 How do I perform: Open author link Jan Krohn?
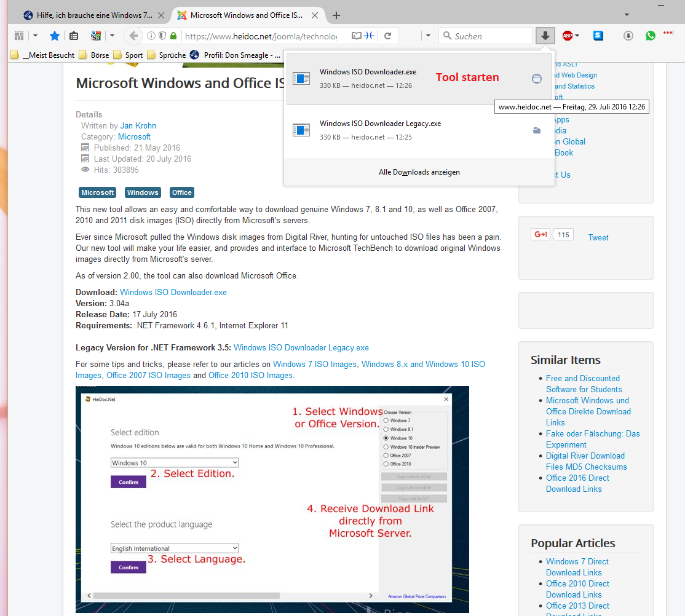[x=138, y=126]
